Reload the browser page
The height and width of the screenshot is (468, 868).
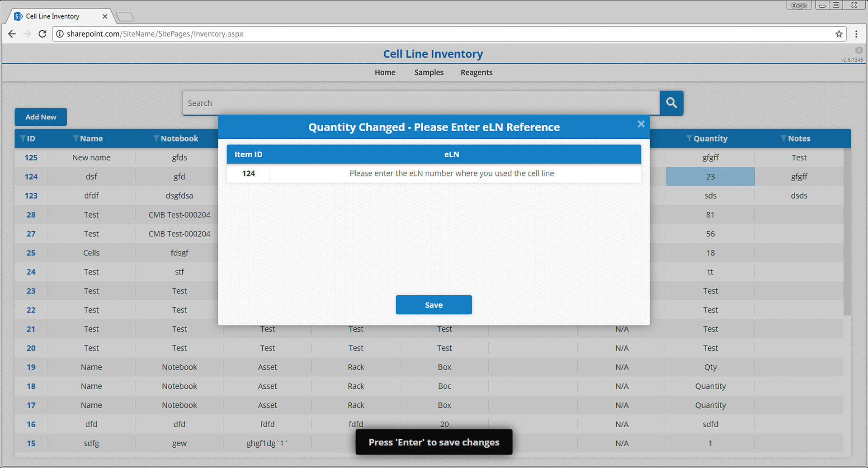42,34
